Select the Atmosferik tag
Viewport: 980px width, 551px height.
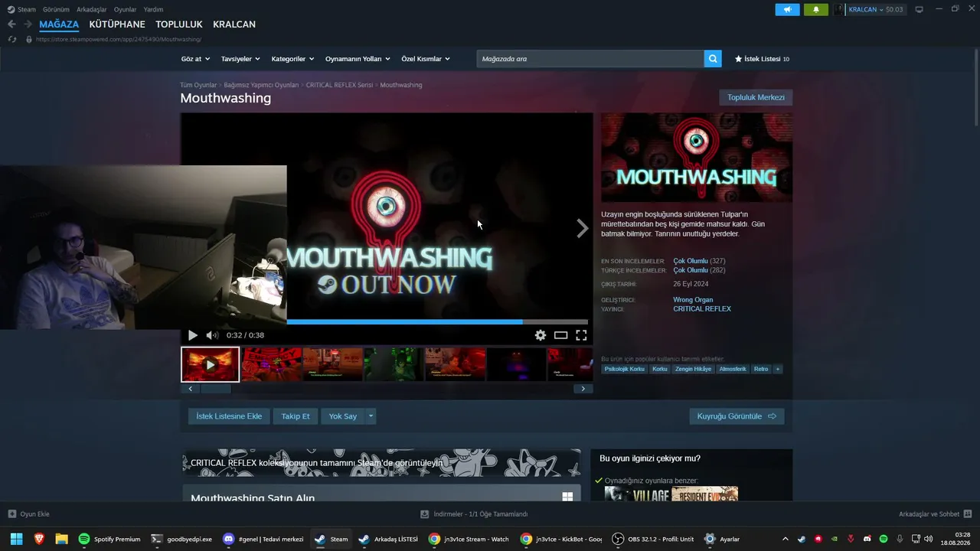click(x=733, y=369)
